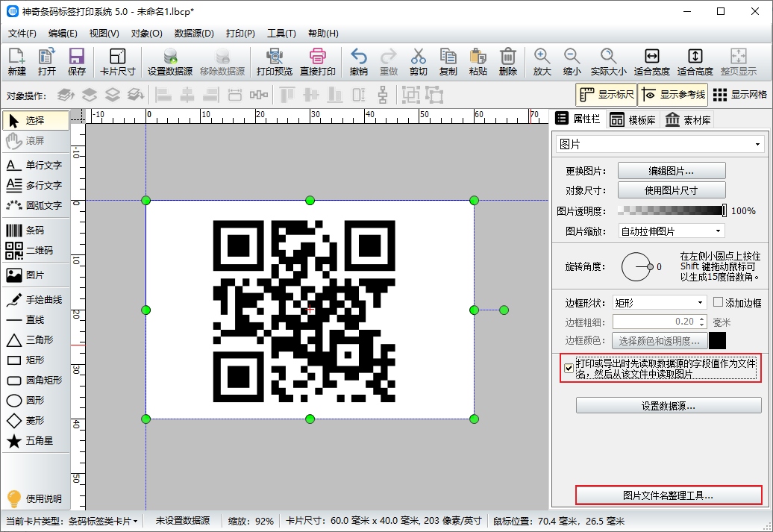Open the 打印(P) menu
The width and height of the screenshot is (773, 532).
pyautogui.click(x=240, y=34)
